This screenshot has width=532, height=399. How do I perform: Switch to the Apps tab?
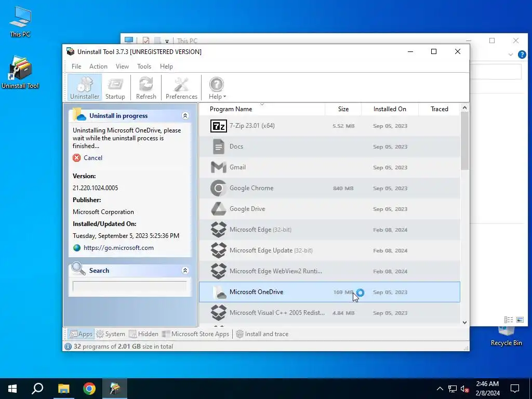click(x=81, y=334)
